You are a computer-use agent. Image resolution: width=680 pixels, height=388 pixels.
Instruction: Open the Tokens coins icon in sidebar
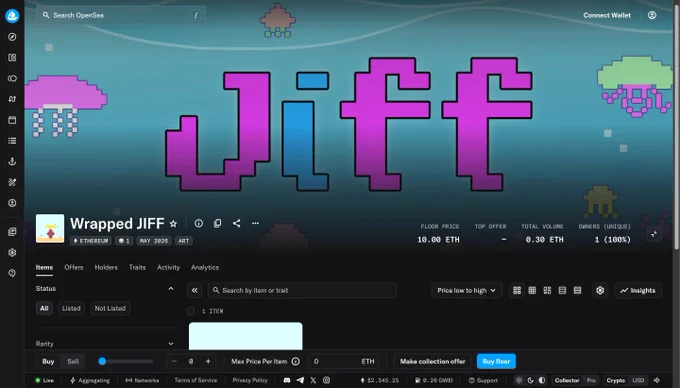coord(12,78)
